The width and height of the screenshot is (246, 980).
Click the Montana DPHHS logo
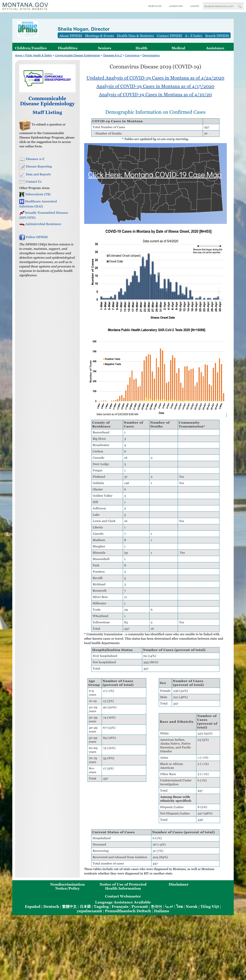point(27,29)
